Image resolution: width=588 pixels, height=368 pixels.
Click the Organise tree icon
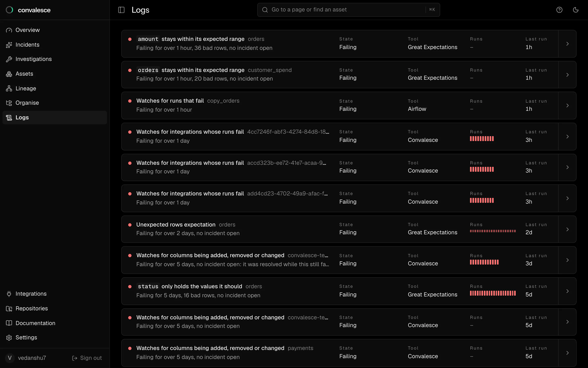coord(9,103)
